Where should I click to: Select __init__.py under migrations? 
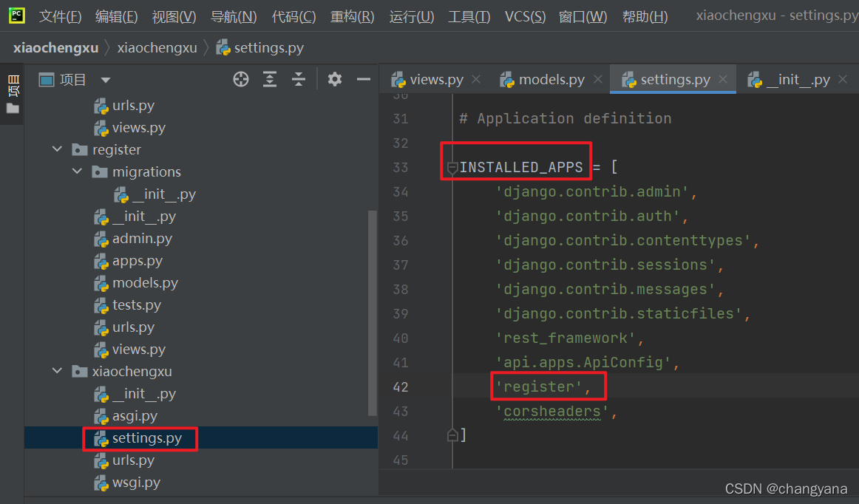coord(155,194)
